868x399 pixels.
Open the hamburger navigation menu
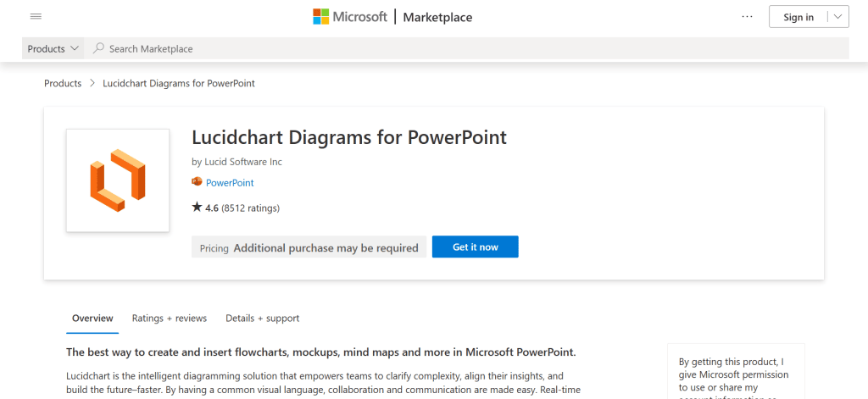coord(36,17)
